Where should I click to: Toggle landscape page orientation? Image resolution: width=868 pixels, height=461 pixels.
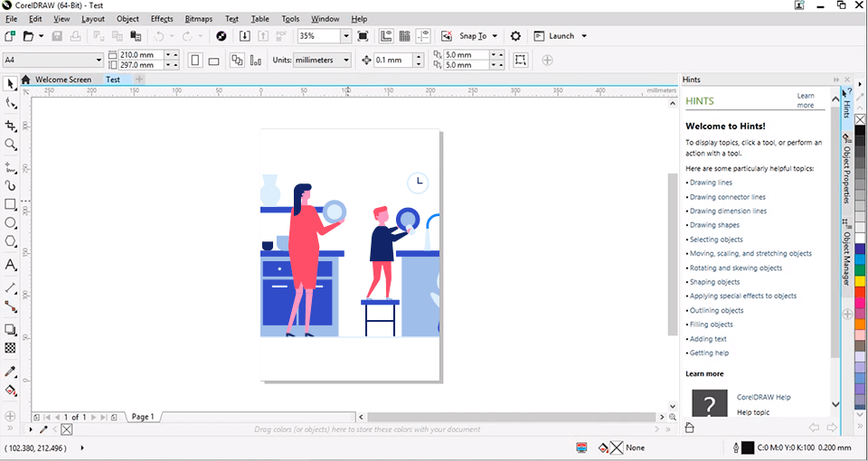point(214,61)
